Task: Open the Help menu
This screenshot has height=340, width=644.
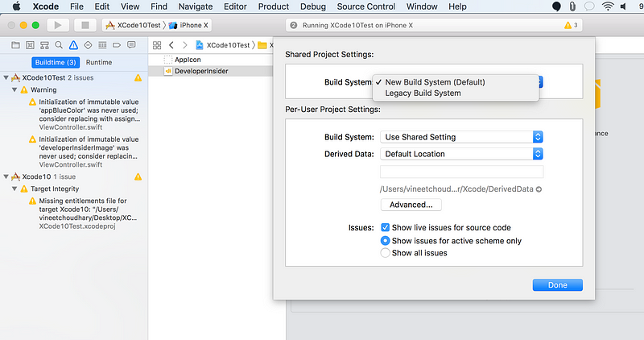Action: pos(457,6)
